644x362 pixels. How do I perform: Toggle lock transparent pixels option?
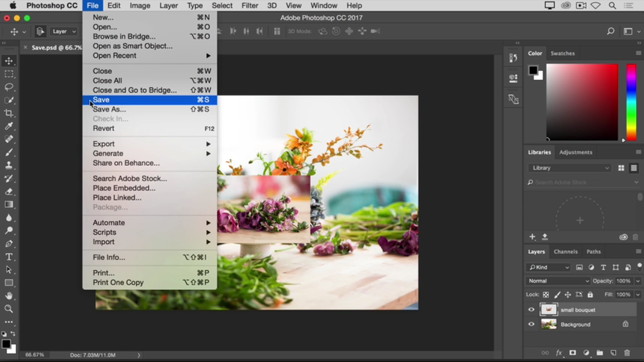[546, 295]
